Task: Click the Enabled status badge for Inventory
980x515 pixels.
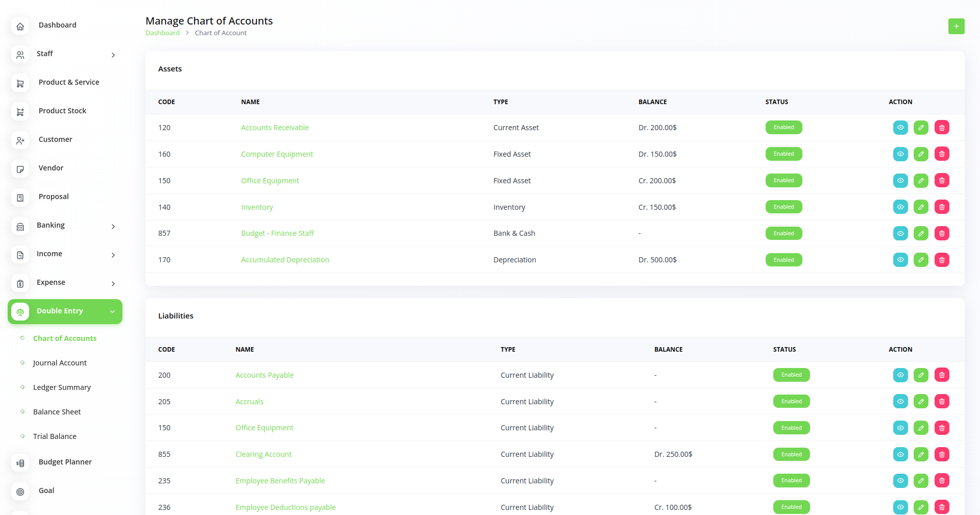Action: coord(783,207)
